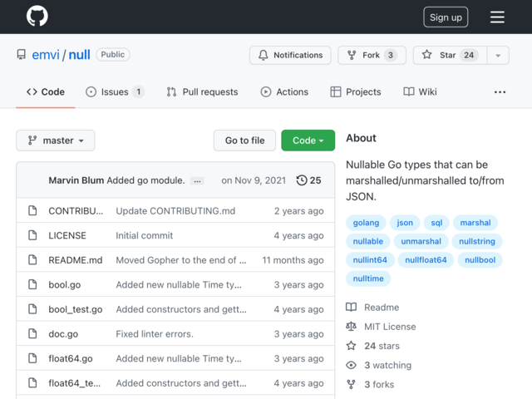
Task: Click the file icon next to LICENSE
Action: pyautogui.click(x=32, y=235)
